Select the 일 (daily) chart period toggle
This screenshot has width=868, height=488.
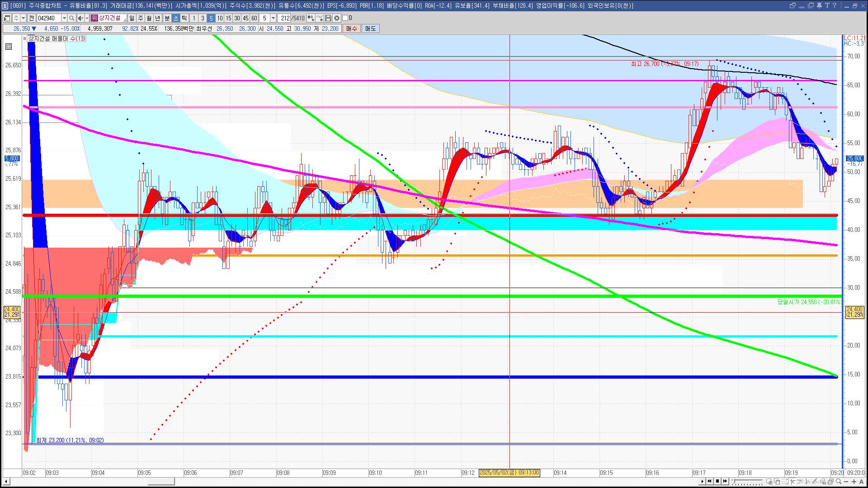(132, 18)
